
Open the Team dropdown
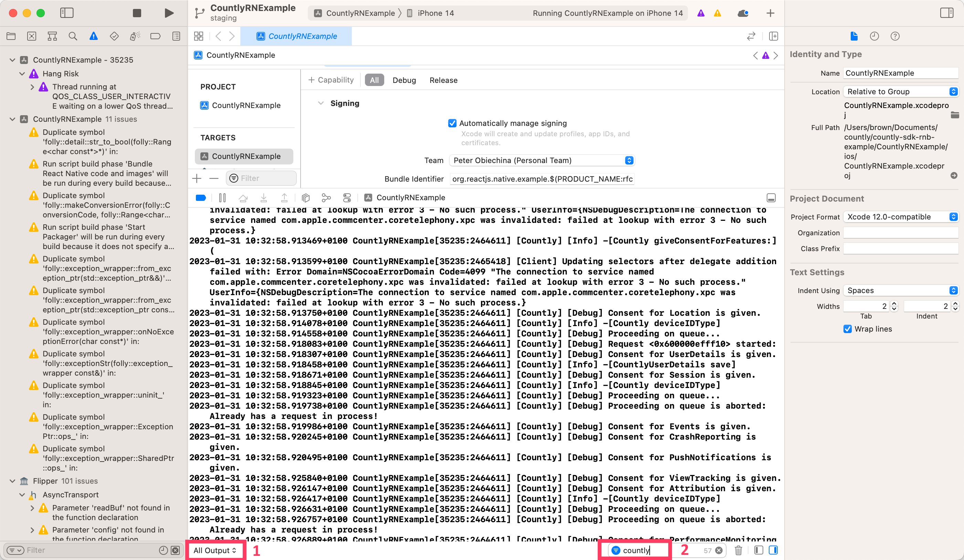click(542, 161)
